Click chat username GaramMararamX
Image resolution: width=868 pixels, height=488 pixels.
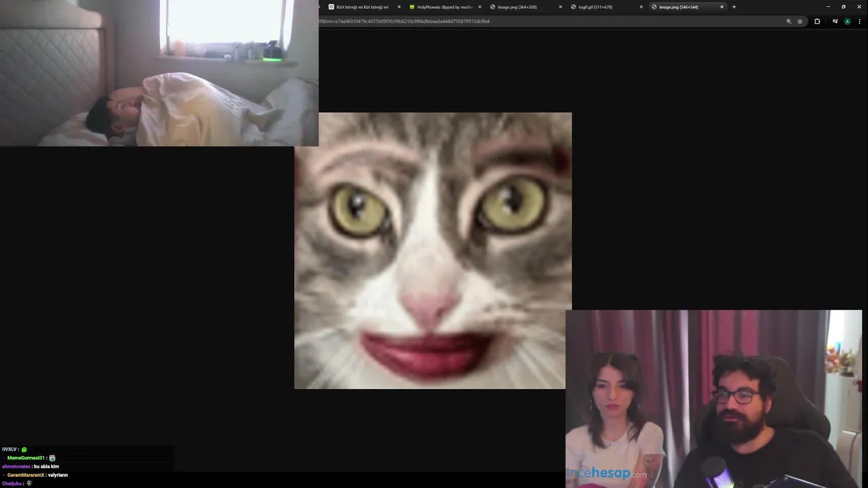click(x=26, y=475)
